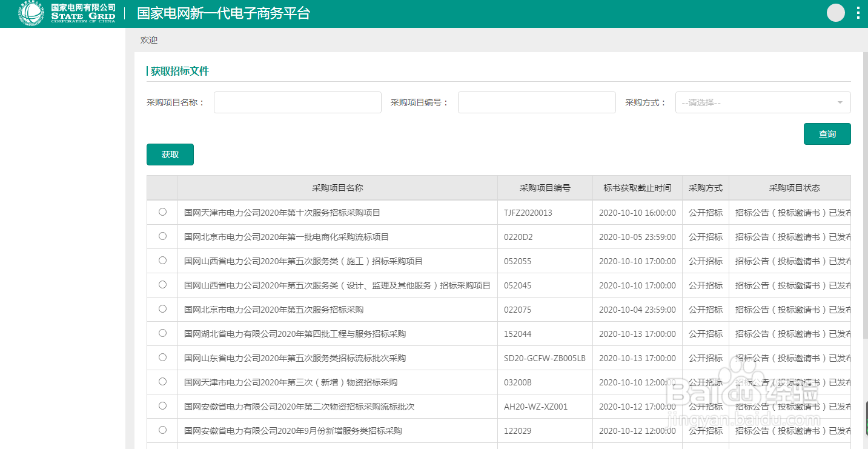The width and height of the screenshot is (868, 449).
Task: Click the 查询 query button
Action: click(827, 133)
